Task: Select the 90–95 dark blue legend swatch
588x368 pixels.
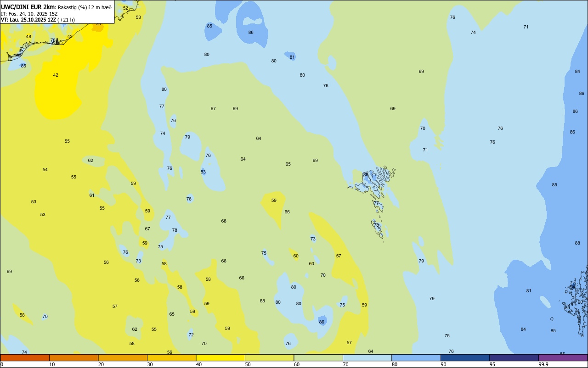Action: click(465, 357)
